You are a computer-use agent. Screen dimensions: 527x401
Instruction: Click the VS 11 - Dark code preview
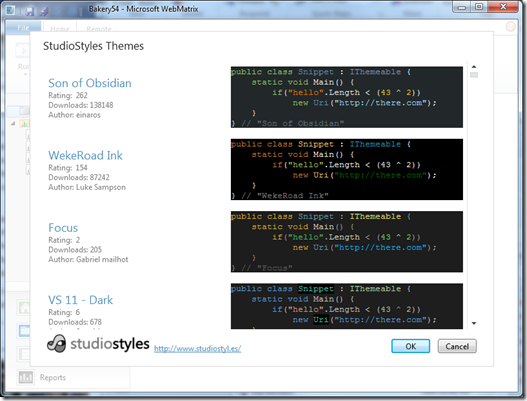click(347, 306)
